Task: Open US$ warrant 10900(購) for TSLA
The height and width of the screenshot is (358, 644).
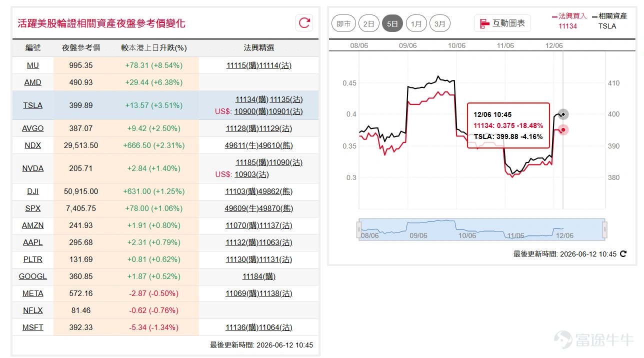Action: point(251,111)
